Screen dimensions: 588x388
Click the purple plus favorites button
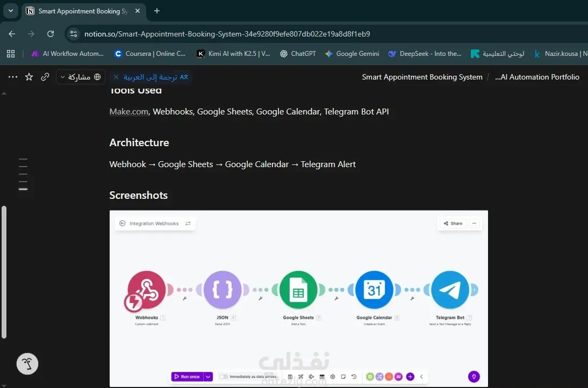tap(410, 377)
